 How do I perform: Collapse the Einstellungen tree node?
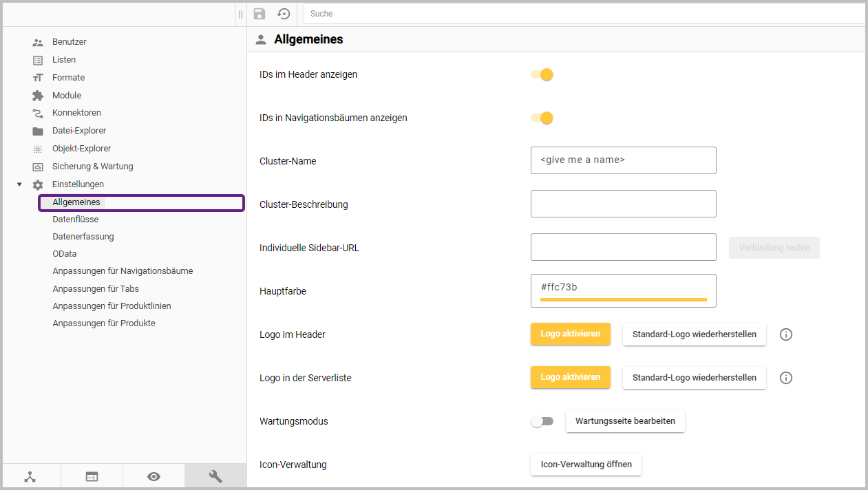click(x=19, y=184)
